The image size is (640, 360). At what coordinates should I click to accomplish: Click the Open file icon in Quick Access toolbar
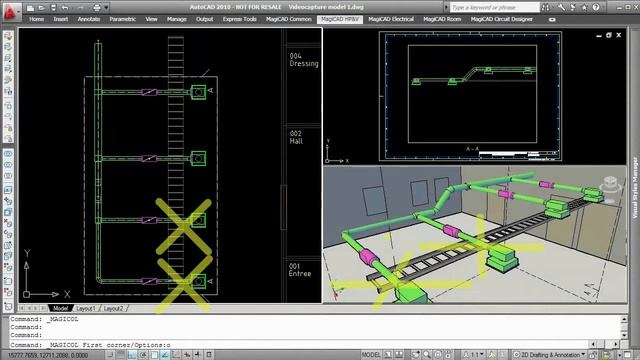coord(41,7)
